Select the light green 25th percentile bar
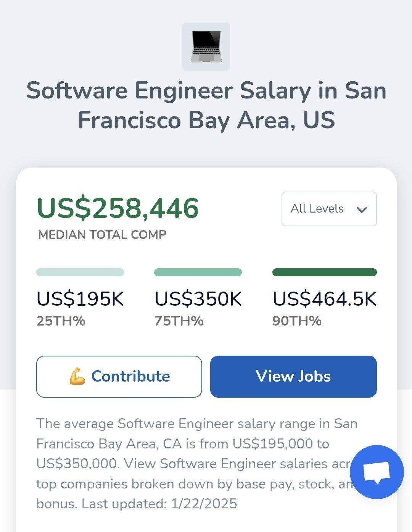The image size is (412, 532). tap(80, 272)
